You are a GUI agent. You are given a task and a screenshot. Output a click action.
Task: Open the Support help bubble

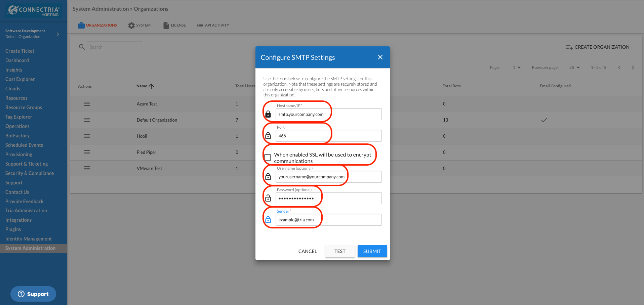click(33, 294)
